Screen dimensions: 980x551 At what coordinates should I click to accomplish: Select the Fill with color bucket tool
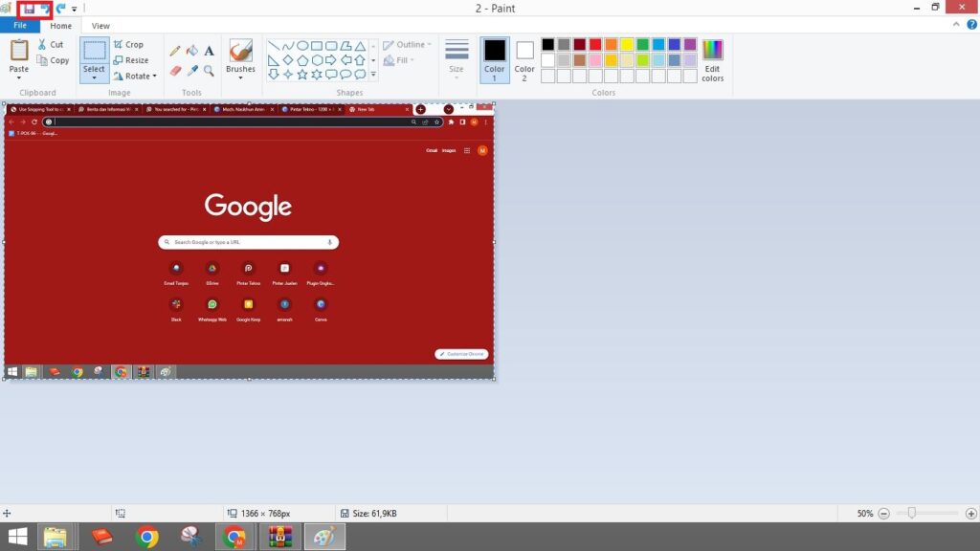coord(192,52)
